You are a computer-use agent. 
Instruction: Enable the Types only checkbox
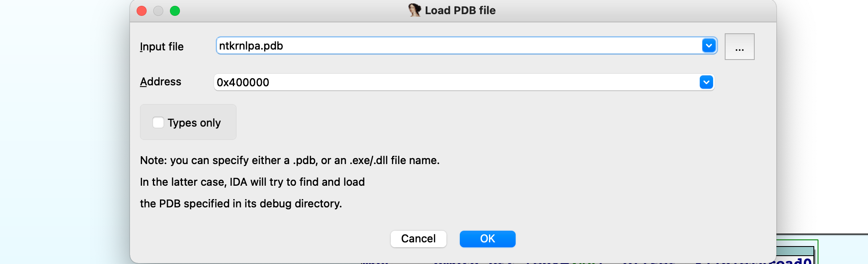pos(158,122)
